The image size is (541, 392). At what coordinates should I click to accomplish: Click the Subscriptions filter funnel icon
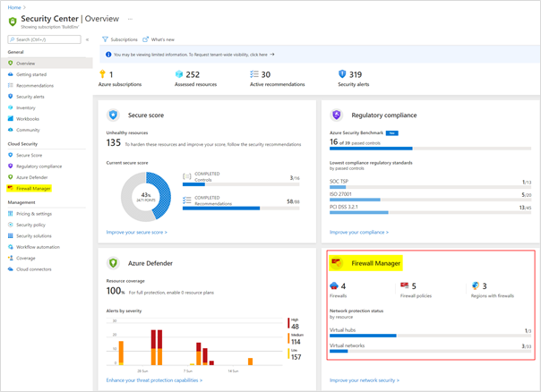pyautogui.click(x=105, y=39)
